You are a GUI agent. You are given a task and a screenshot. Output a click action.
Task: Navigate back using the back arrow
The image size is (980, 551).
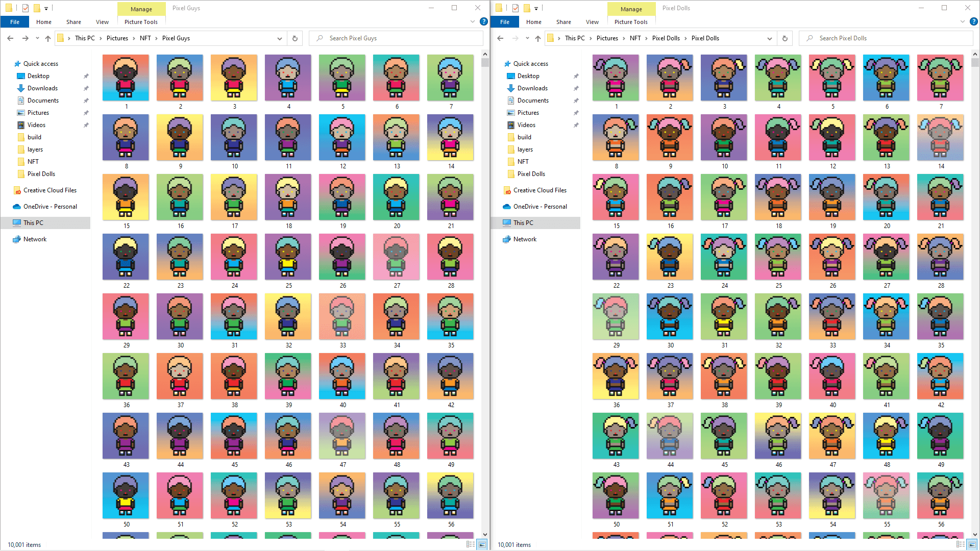point(10,38)
